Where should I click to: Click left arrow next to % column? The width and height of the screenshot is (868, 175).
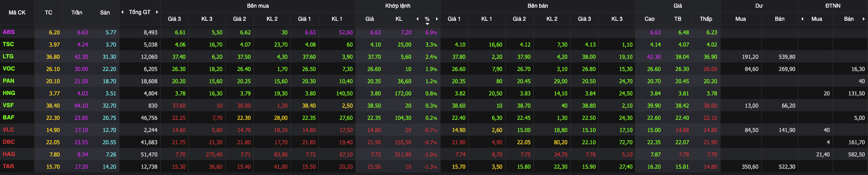pyautogui.click(x=417, y=19)
